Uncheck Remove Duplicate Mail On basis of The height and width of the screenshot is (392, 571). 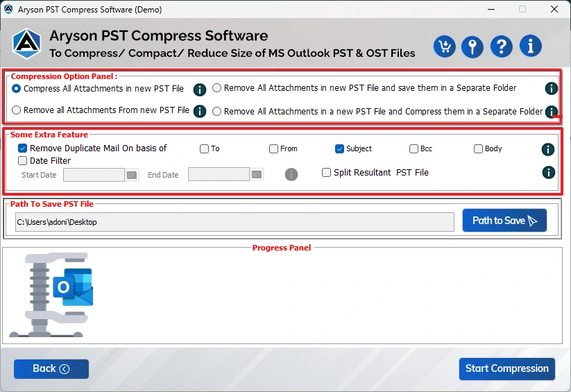[23, 148]
